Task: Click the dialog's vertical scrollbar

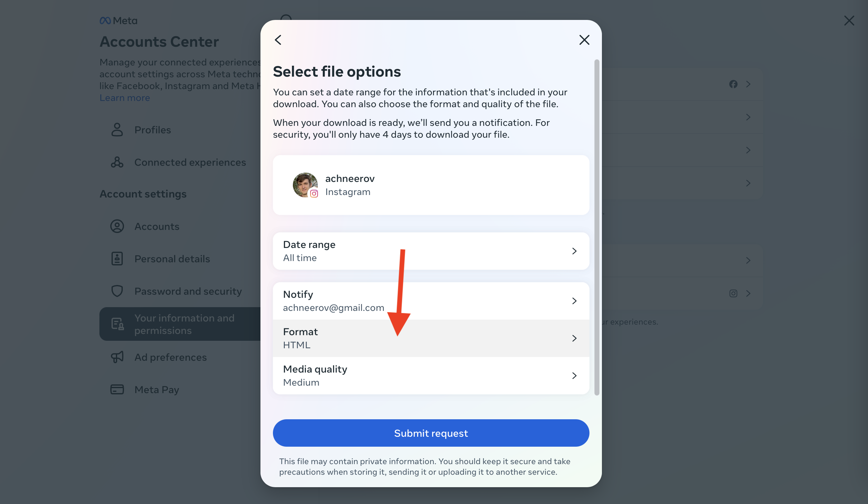Action: [597, 227]
